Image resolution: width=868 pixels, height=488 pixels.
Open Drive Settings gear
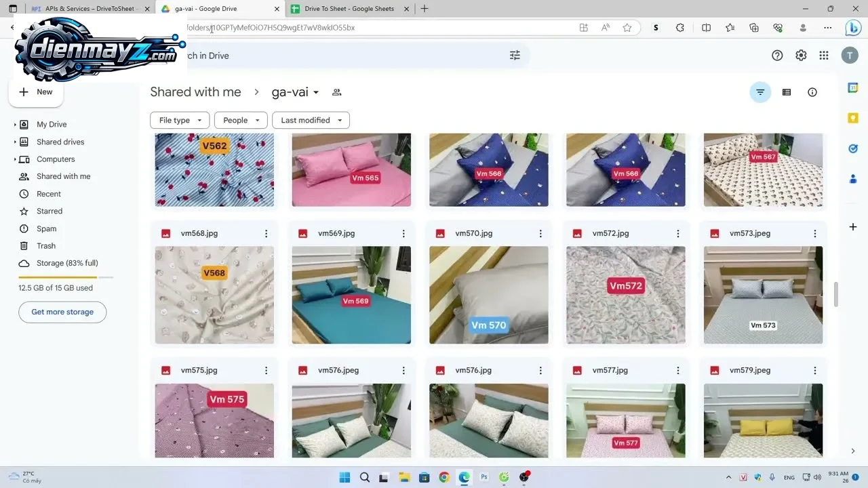pyautogui.click(x=801, y=56)
